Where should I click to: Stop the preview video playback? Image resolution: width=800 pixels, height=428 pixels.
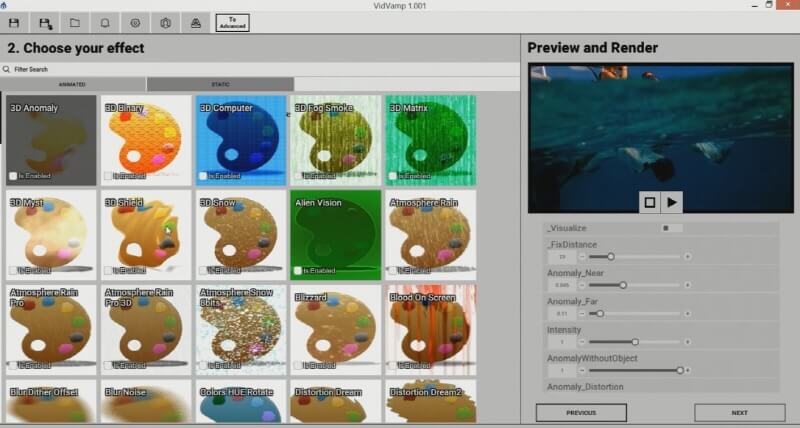(x=650, y=203)
